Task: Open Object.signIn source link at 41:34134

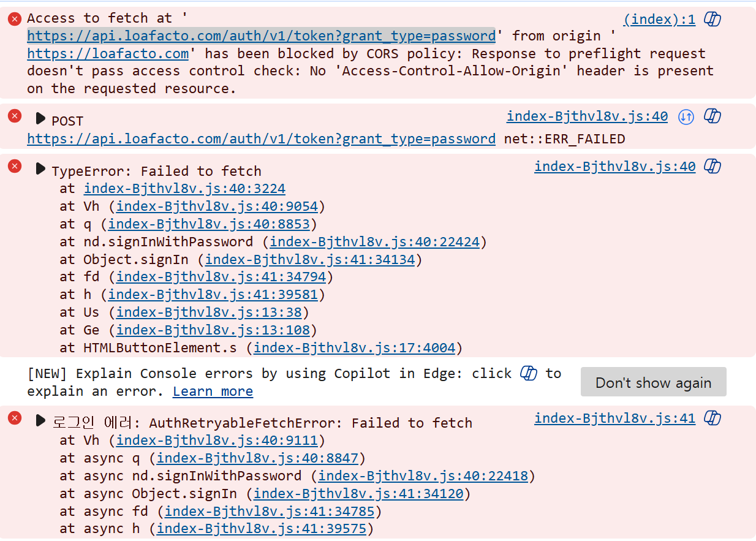Action: click(x=309, y=260)
